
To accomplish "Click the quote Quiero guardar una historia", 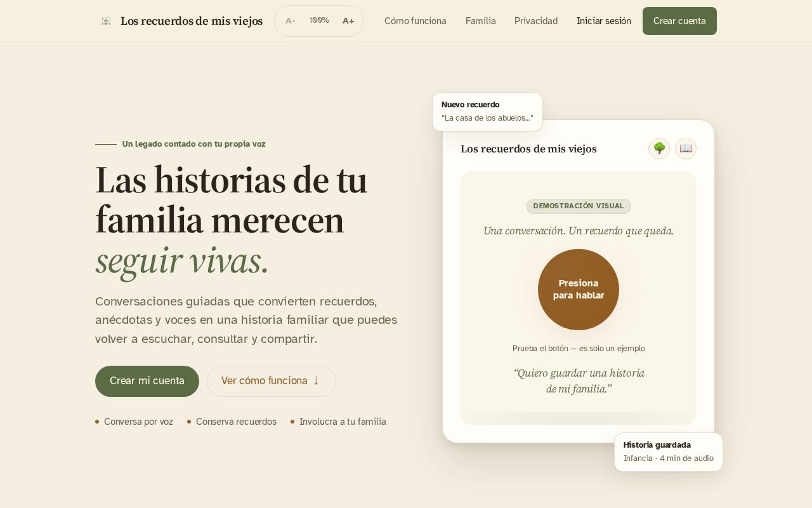I will pyautogui.click(x=579, y=381).
